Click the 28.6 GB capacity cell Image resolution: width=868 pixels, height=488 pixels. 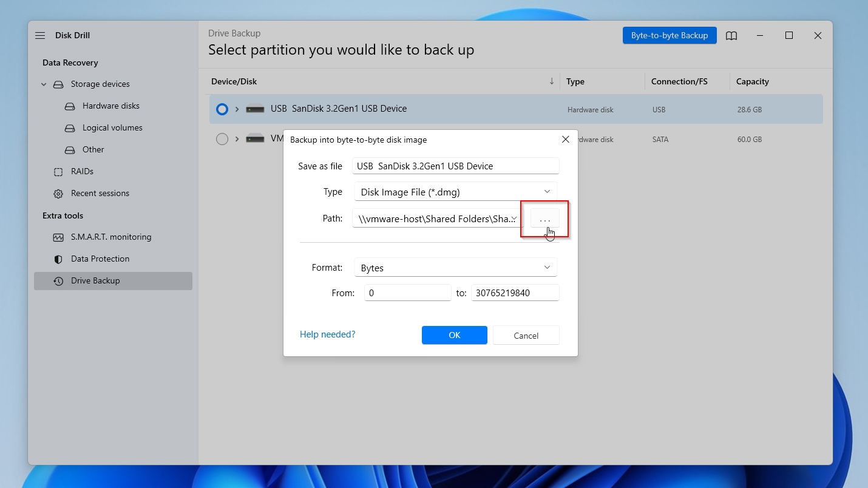click(749, 110)
